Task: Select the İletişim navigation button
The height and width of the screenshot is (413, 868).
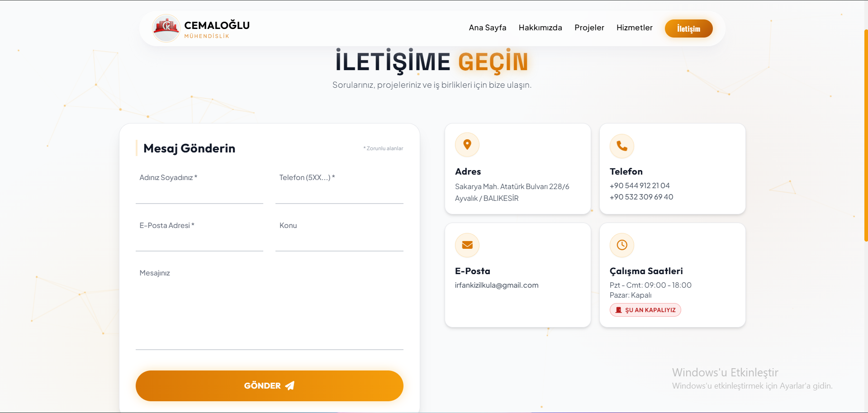Action: tap(688, 28)
